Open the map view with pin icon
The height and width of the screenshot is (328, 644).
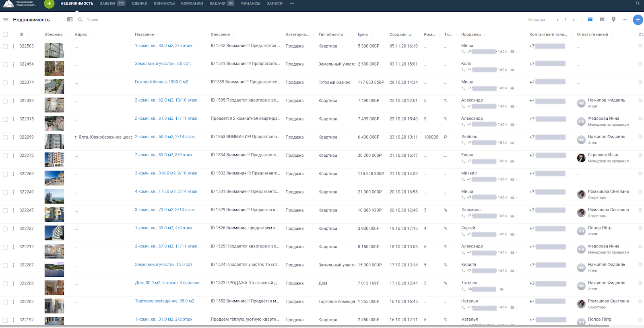click(613, 19)
